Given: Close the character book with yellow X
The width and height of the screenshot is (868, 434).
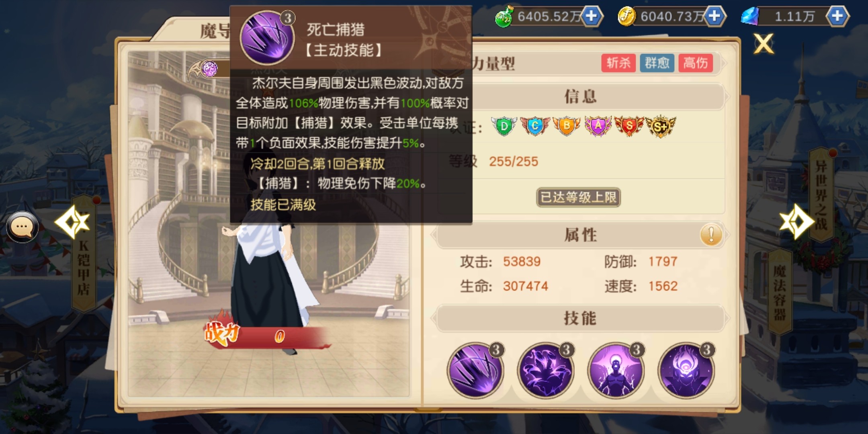Looking at the screenshot, I should pyautogui.click(x=764, y=43).
